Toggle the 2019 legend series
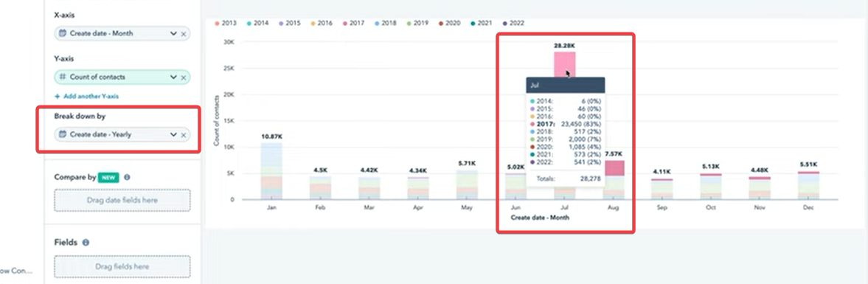 (417, 24)
